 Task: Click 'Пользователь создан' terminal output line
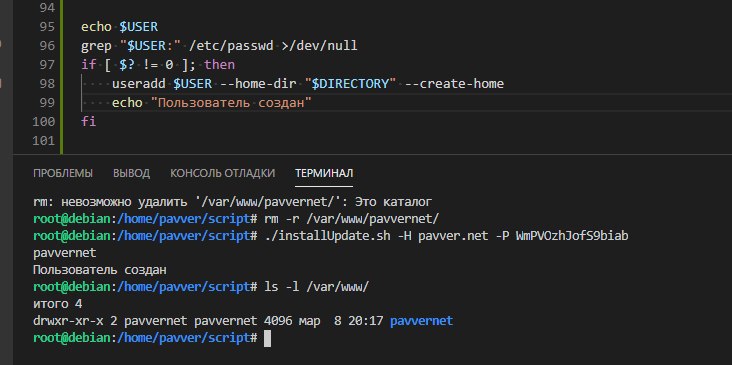[100, 270]
